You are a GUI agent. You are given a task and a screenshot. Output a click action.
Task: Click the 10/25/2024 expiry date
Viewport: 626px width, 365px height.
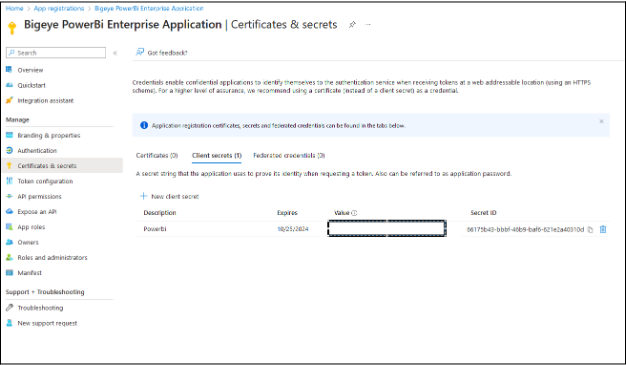pyautogui.click(x=293, y=229)
